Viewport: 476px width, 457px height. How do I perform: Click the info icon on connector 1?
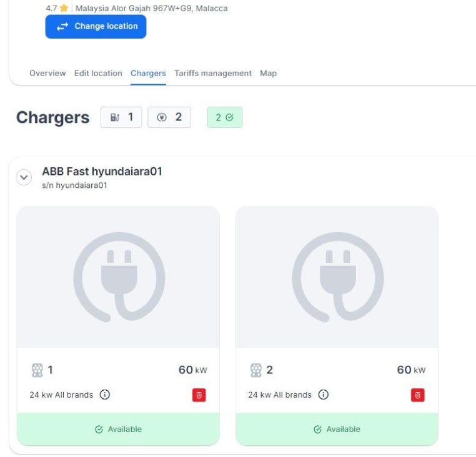[x=105, y=395]
